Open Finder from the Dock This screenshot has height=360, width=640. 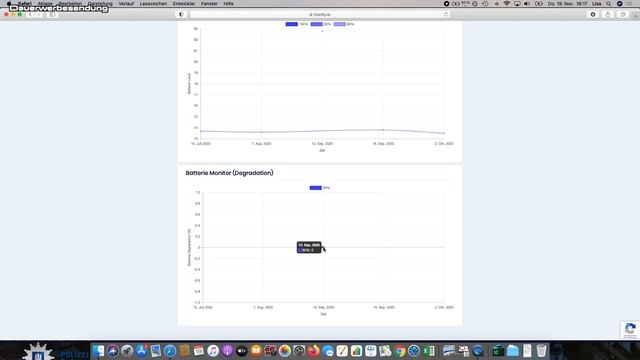98,351
